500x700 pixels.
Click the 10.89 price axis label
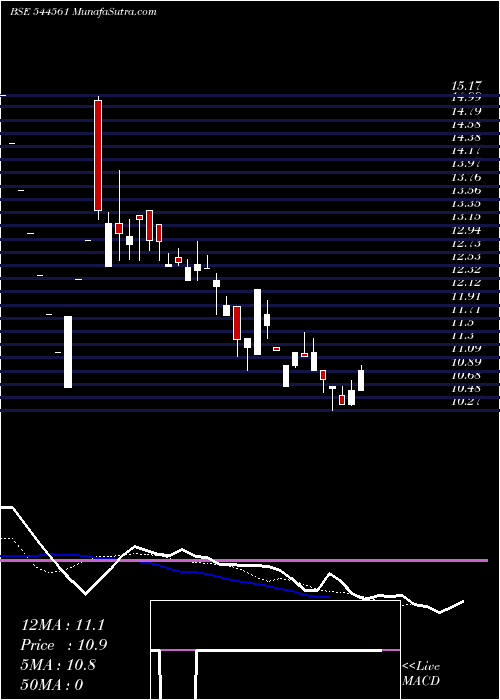466,362
